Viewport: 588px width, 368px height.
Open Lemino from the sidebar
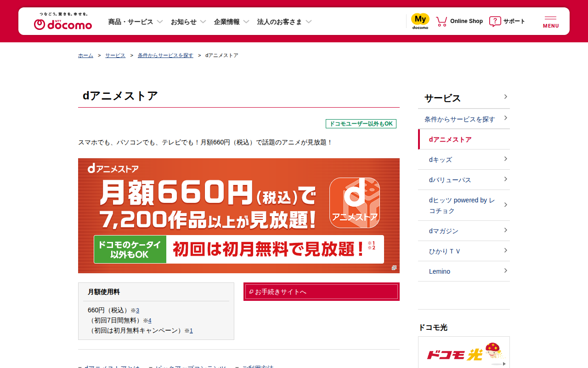[x=464, y=271]
